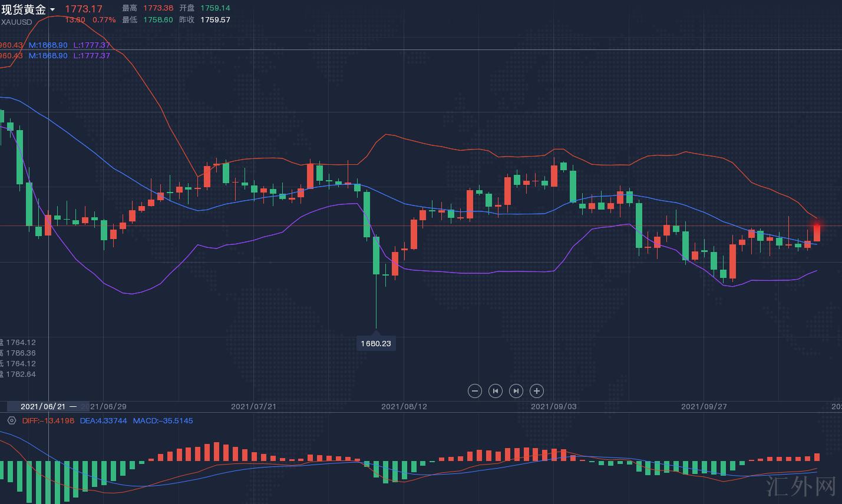
Task: Step chart backward with previous button
Action: click(495, 391)
